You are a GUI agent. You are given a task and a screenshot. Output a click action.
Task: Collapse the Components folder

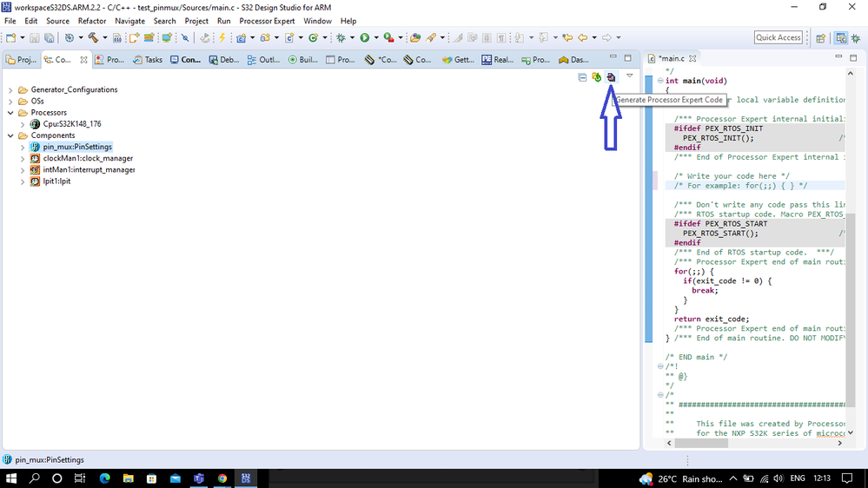10,135
